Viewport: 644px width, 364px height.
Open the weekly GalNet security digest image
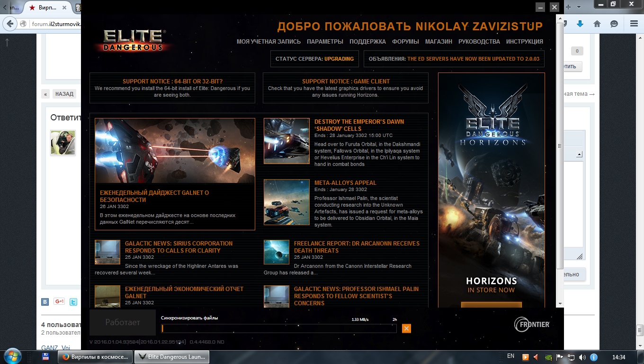[x=175, y=151]
